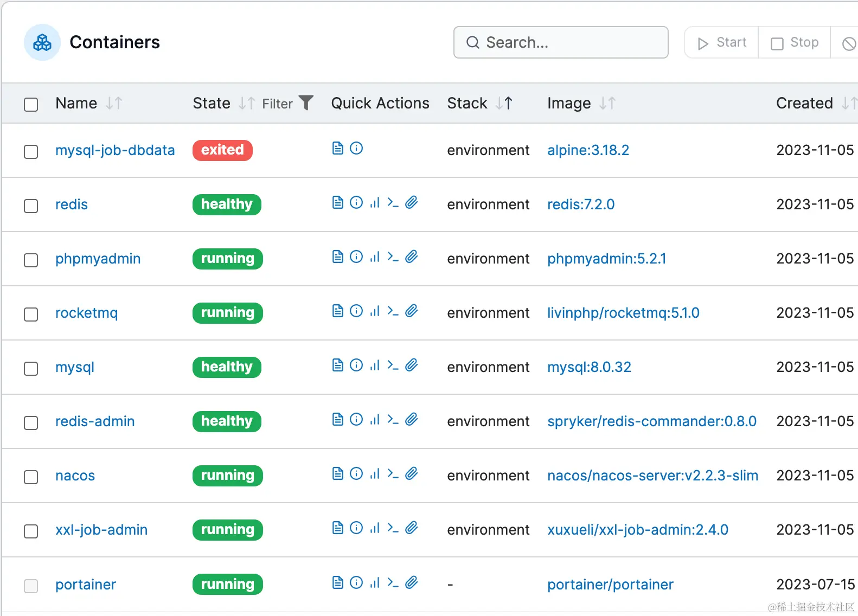
Task: Attach console icon for portainer
Action: pos(412,582)
